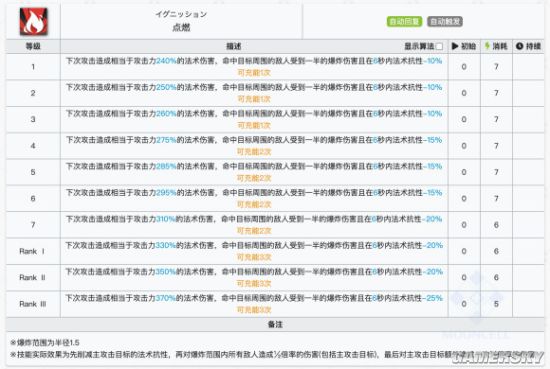Click the 370% attack value
This screenshot has width=550, height=369.
coord(165,298)
